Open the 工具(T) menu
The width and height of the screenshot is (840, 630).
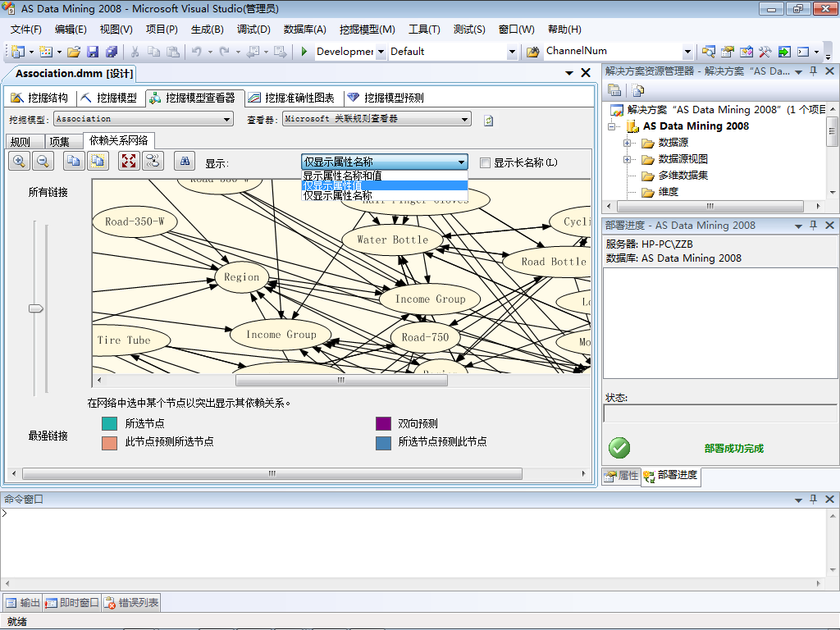pos(424,30)
